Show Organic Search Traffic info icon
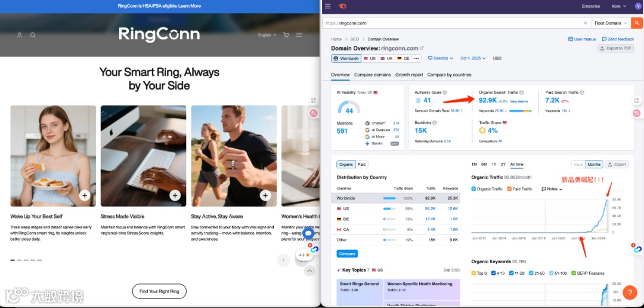This screenshot has height=308, width=644. coord(522,93)
